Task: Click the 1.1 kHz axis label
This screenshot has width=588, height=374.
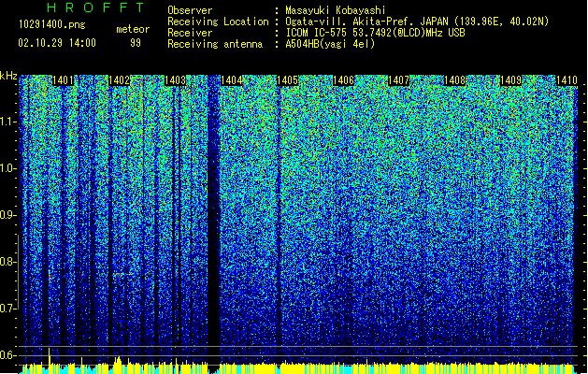Action: coord(8,122)
